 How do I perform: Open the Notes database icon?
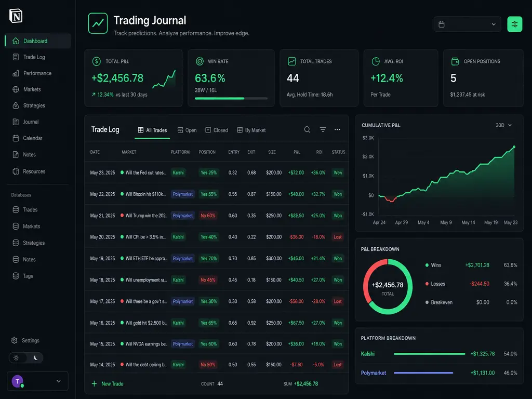pos(16,260)
